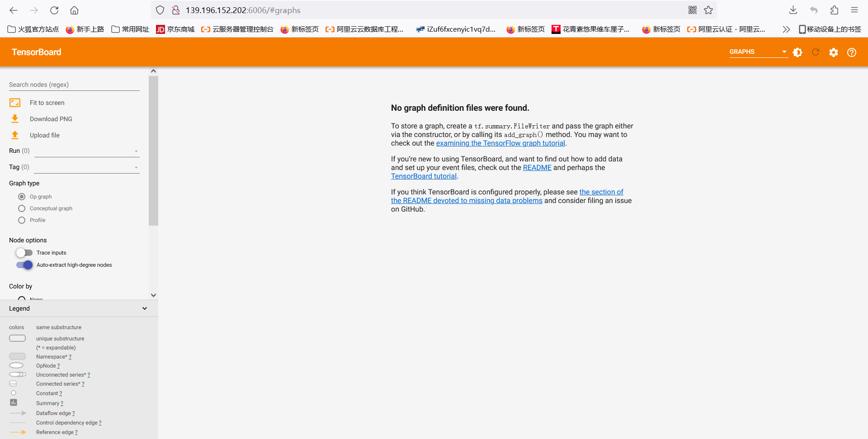Image resolution: width=868 pixels, height=439 pixels.
Task: Click the Upload file arrow icon
Action: tap(15, 135)
